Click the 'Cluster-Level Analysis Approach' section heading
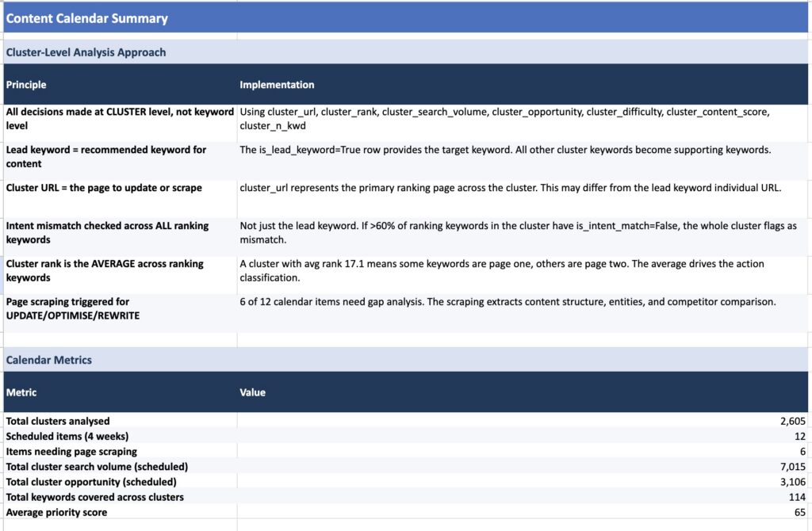812x531 pixels. [x=405, y=52]
